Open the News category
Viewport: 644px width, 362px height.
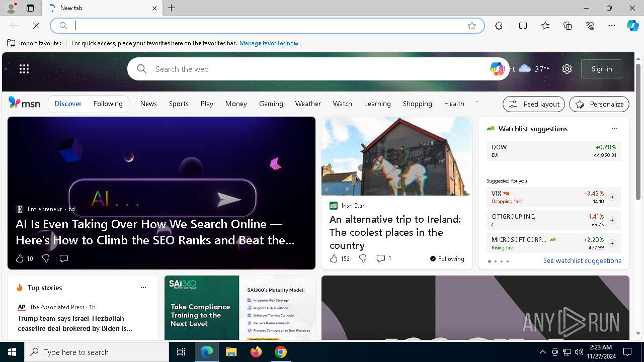(148, 104)
